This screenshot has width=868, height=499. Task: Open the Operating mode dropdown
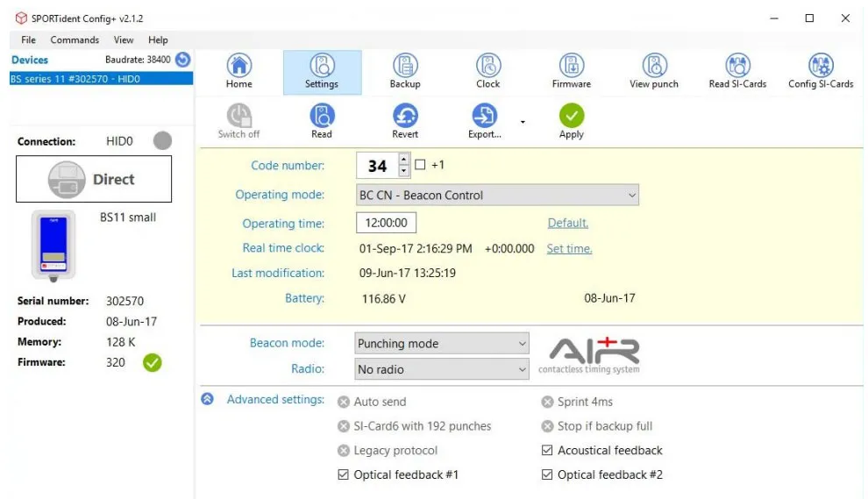tap(497, 195)
